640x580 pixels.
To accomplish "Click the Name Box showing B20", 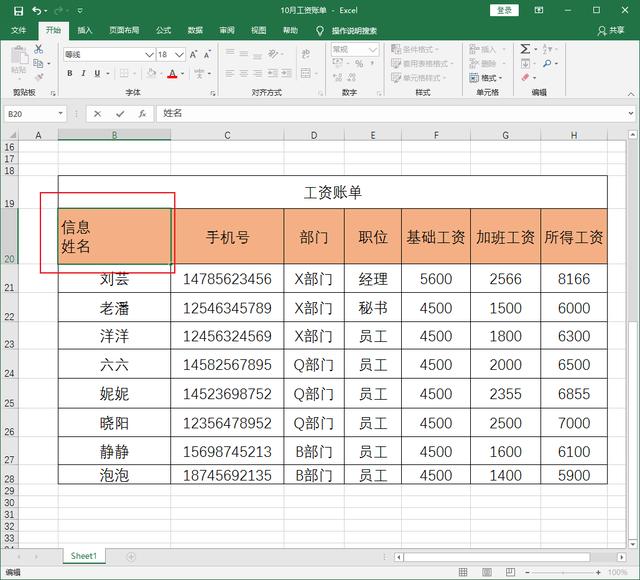I will [x=31, y=114].
